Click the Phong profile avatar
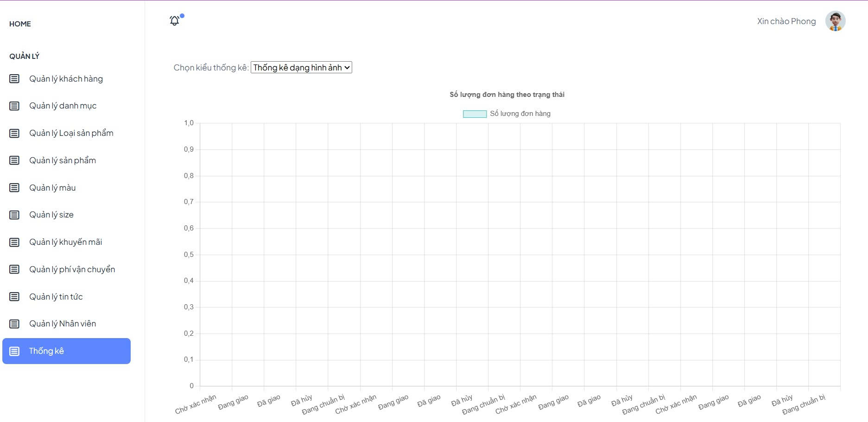The image size is (868, 422). pyautogui.click(x=836, y=21)
